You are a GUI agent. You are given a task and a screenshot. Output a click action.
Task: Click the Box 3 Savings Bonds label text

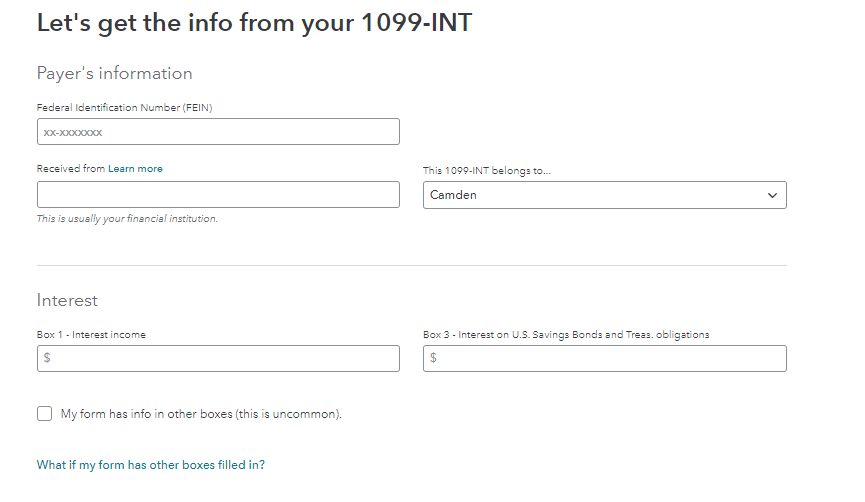tap(566, 335)
